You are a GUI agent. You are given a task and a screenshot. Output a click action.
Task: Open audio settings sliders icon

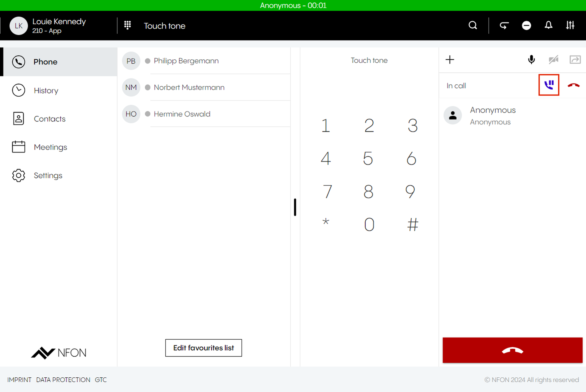click(x=570, y=25)
